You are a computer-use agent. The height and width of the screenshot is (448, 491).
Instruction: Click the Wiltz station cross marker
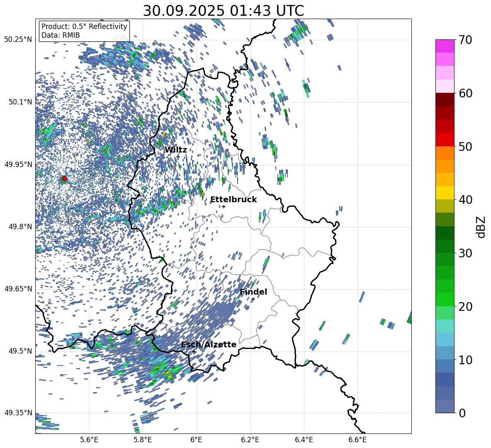178,157
